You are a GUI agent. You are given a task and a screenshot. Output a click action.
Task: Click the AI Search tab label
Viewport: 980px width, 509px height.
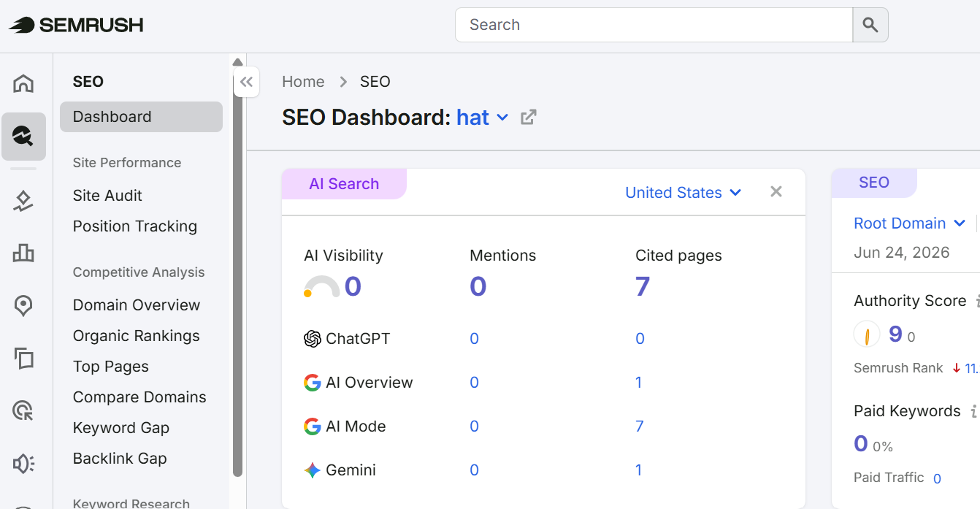[344, 184]
